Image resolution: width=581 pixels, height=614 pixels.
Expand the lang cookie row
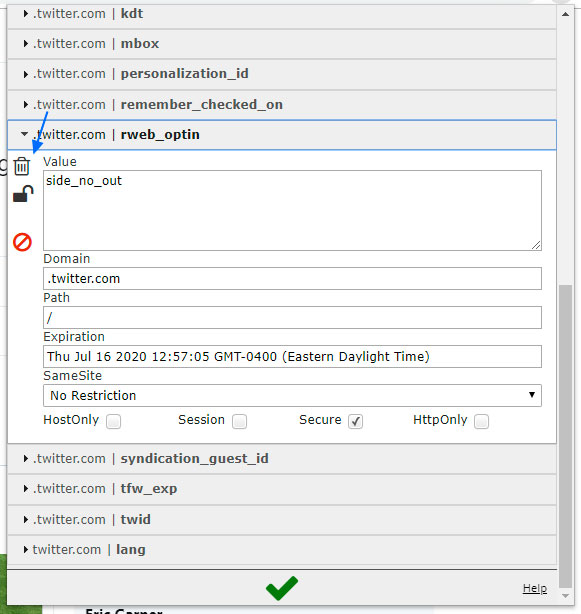click(282, 550)
